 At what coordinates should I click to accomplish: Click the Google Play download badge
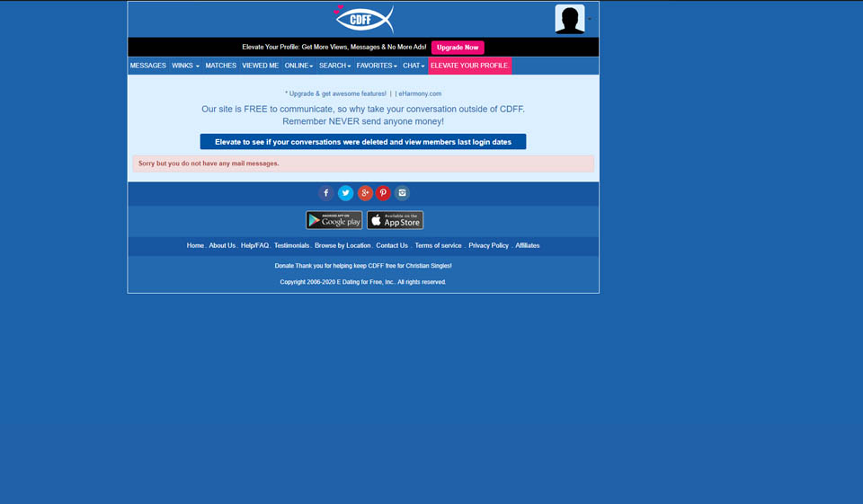pos(334,220)
